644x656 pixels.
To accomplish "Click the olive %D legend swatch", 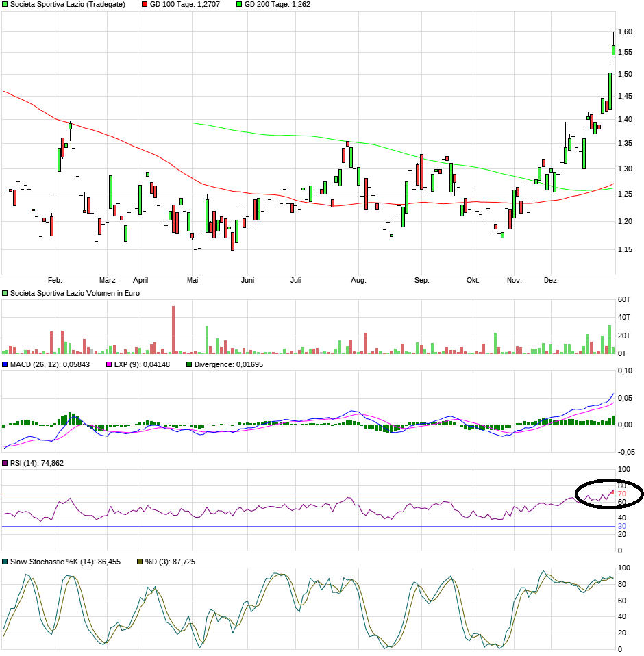I will (140, 562).
